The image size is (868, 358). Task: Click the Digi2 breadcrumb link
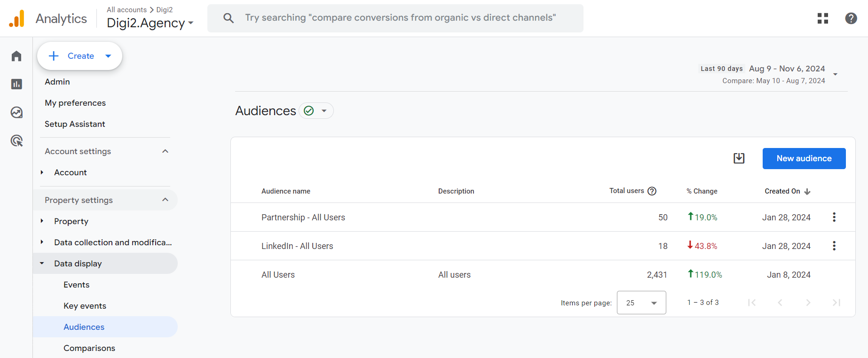point(165,9)
